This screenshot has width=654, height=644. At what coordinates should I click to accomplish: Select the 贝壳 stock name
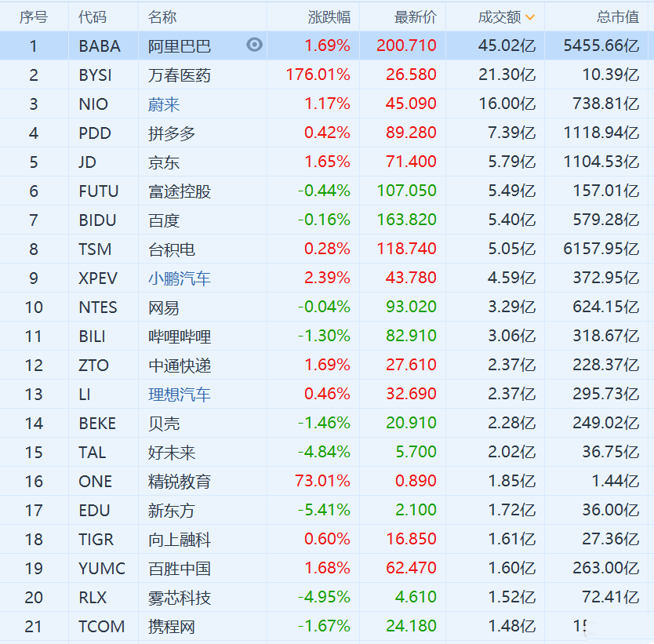(164, 424)
